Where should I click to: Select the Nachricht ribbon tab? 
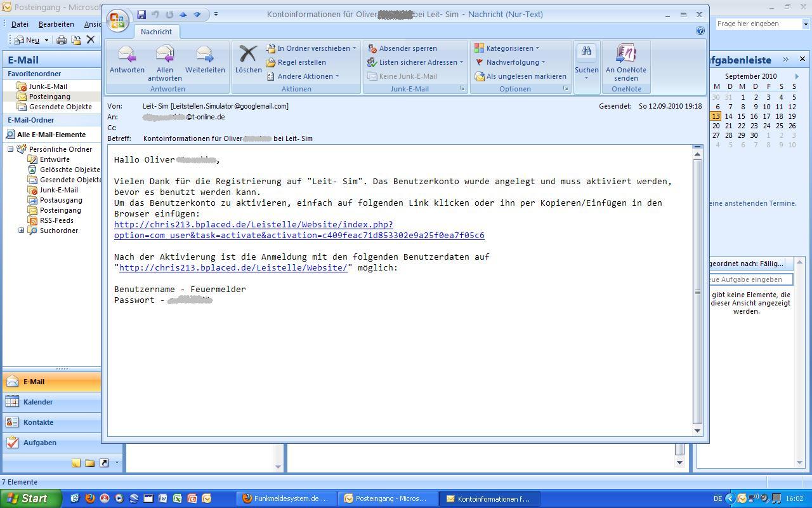(x=156, y=32)
